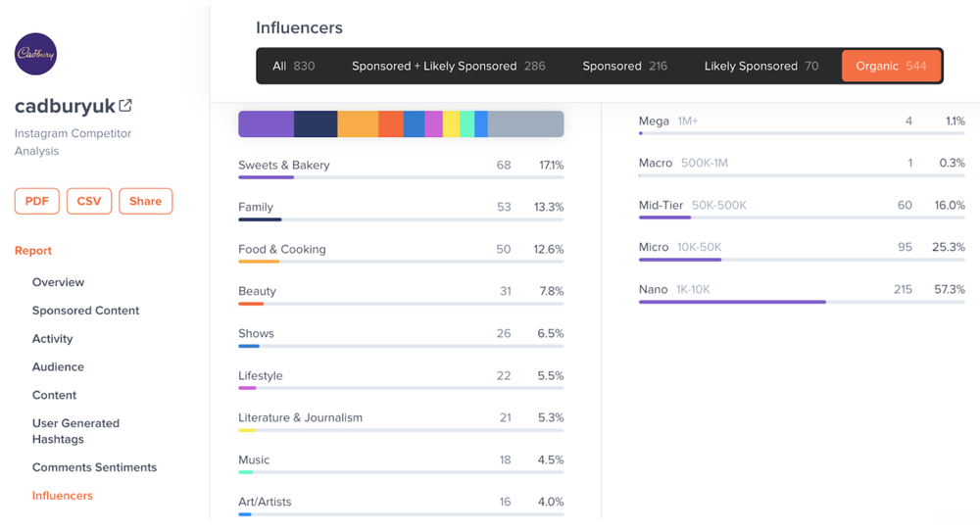Click the Art/Artists category row
The height and width of the screenshot is (532, 980).
click(x=401, y=504)
